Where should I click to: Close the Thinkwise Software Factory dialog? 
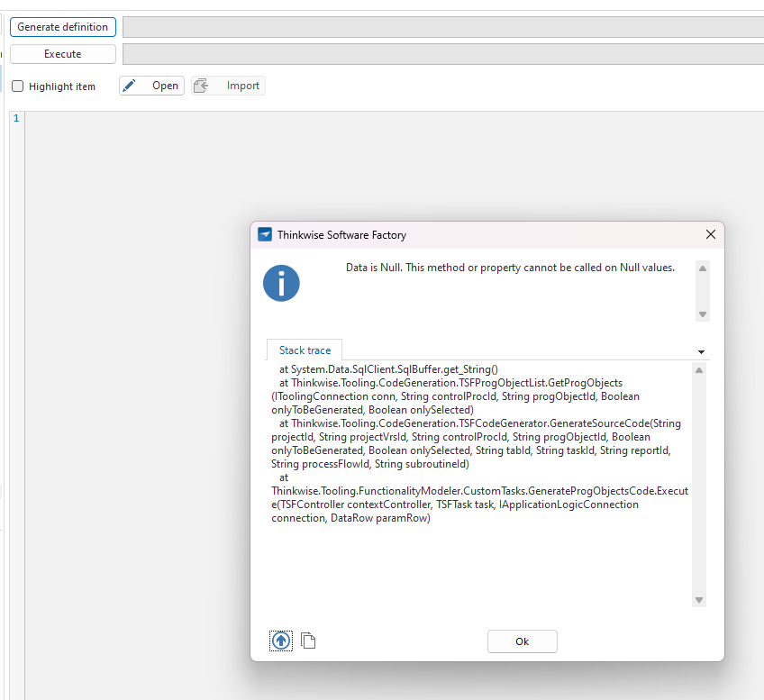pyautogui.click(x=711, y=235)
